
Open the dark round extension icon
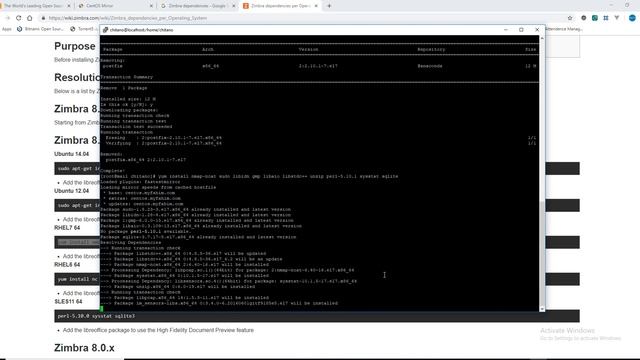(584, 18)
